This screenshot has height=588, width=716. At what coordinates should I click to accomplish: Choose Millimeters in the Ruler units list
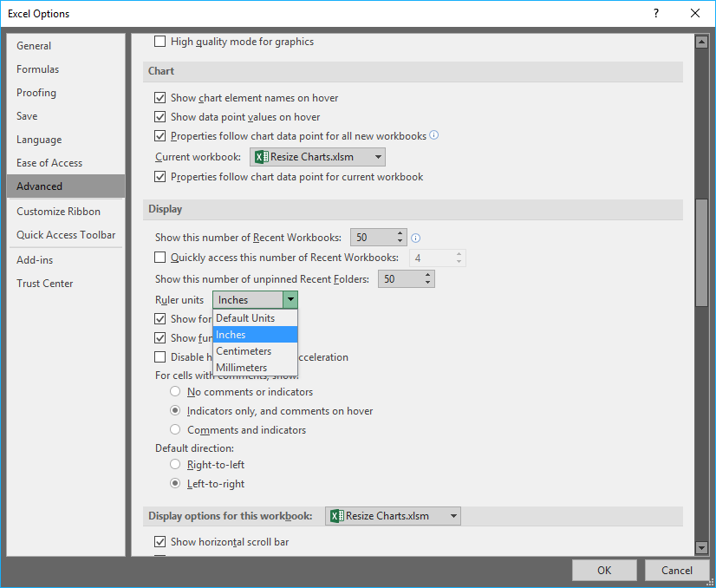pos(255,368)
